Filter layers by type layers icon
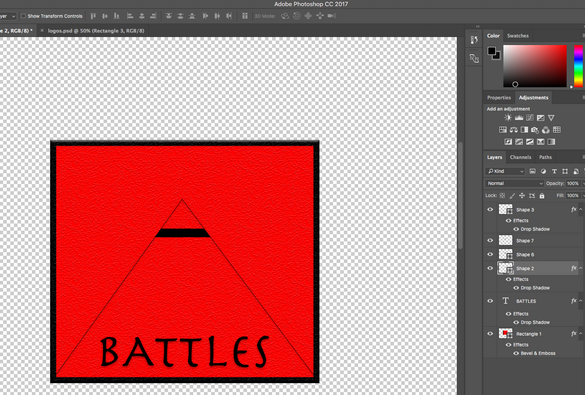This screenshot has width=585, height=395. tap(554, 171)
